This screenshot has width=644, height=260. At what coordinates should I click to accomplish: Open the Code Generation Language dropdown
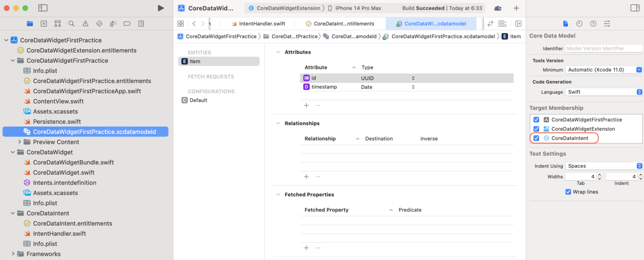604,92
